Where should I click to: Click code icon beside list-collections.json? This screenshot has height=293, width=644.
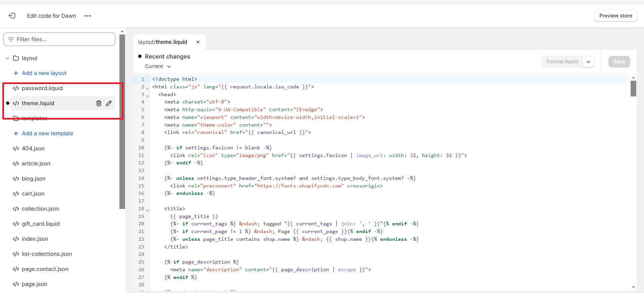16,254
